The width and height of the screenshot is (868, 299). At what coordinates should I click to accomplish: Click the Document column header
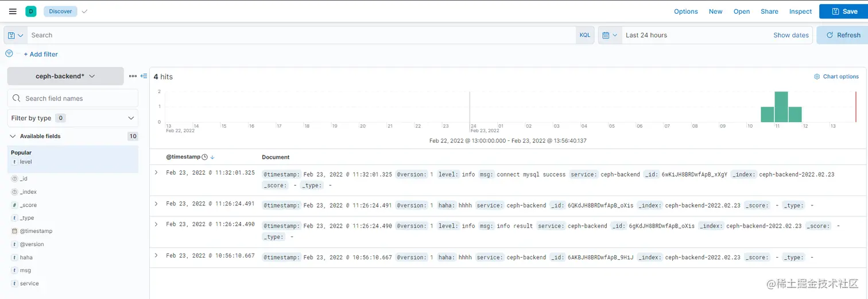pos(276,157)
